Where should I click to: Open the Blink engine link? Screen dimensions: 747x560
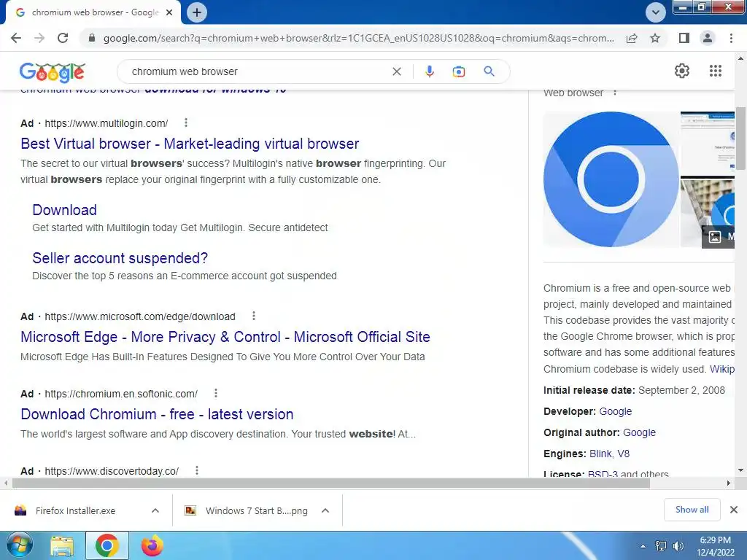point(600,454)
